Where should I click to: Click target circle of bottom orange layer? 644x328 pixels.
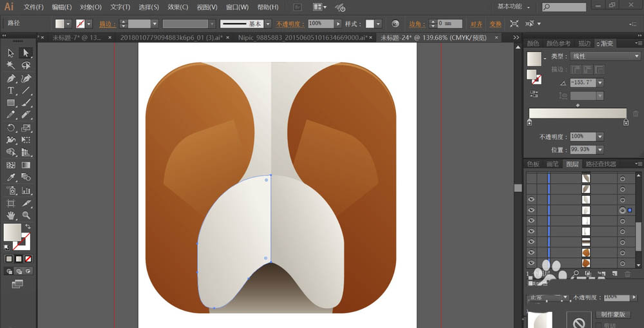point(623,264)
